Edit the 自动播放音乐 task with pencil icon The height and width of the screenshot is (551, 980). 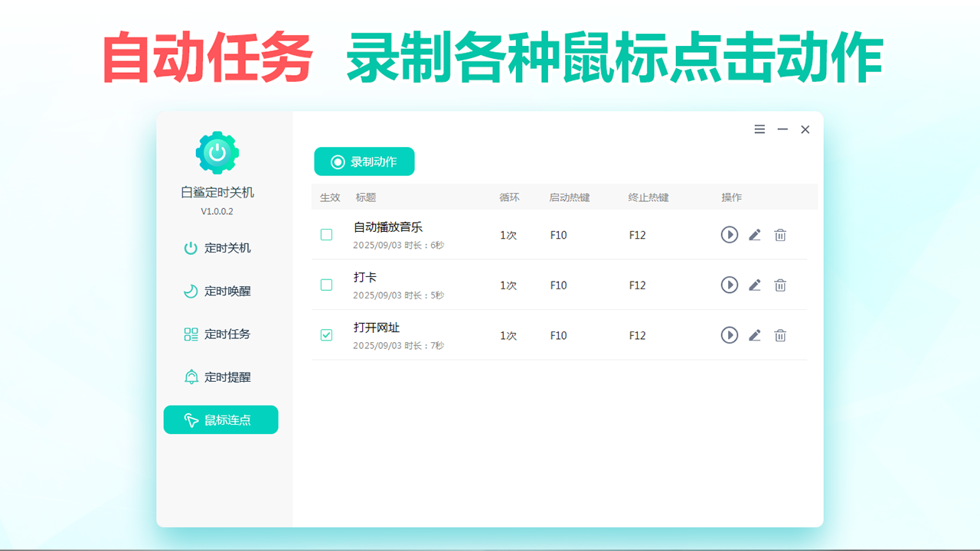coord(754,235)
